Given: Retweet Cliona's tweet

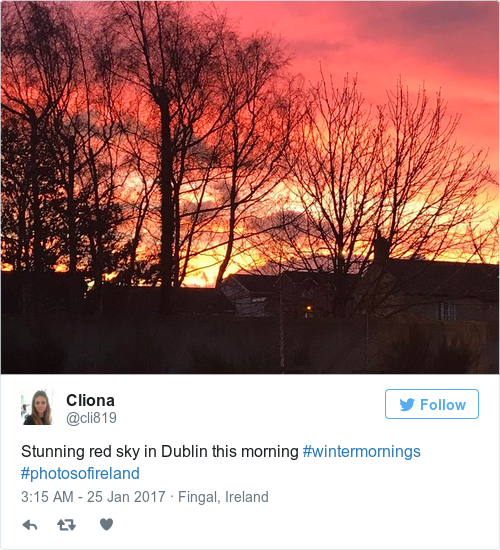Looking at the screenshot, I should 66,525.
